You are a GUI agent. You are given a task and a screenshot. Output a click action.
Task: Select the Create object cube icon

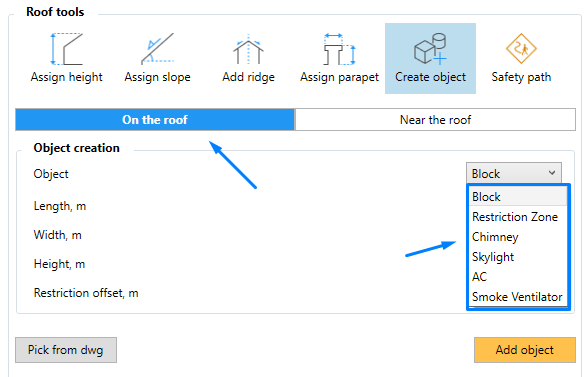(430, 49)
